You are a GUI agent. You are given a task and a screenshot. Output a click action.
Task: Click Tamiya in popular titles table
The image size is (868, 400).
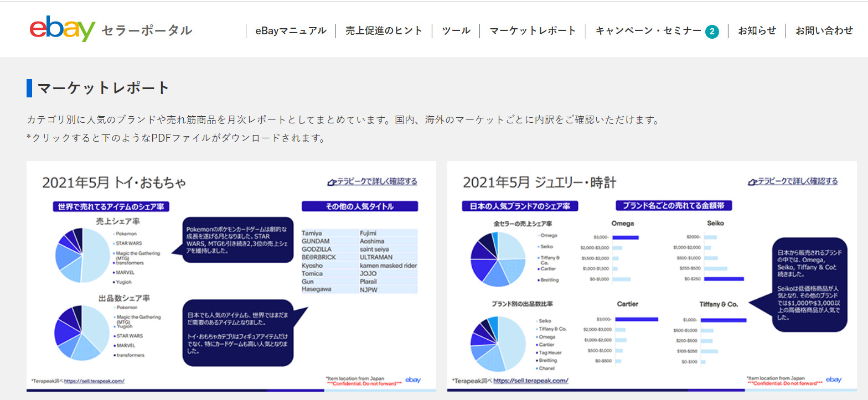point(312,233)
